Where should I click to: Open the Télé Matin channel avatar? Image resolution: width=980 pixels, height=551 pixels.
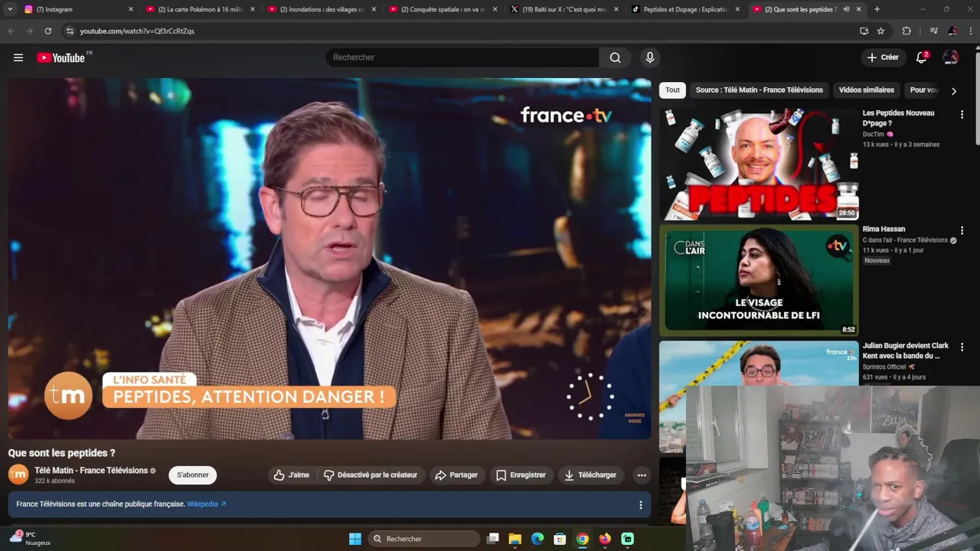tap(18, 474)
